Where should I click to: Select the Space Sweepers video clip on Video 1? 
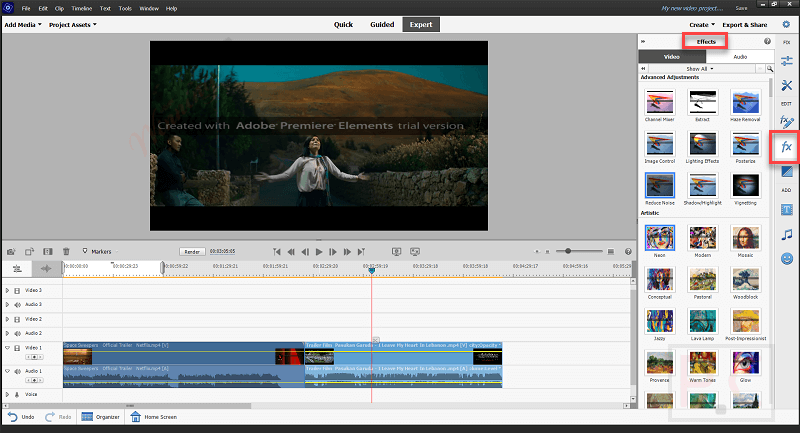pos(184,353)
